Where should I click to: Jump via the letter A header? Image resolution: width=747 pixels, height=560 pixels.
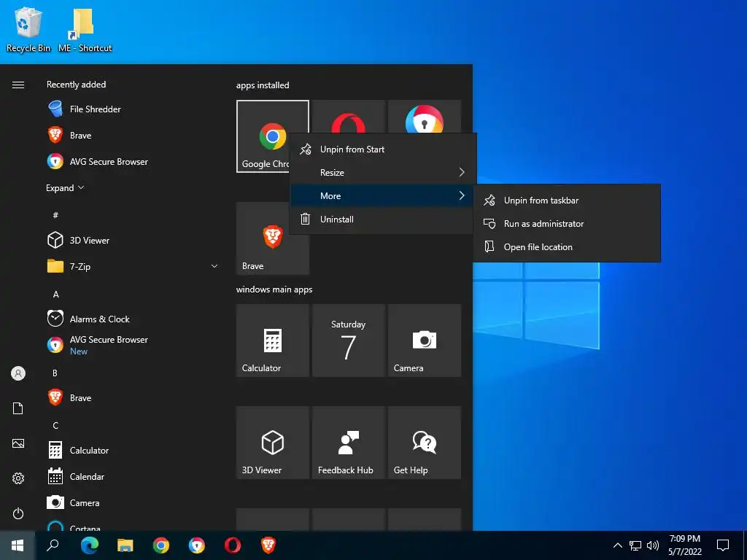(55, 295)
